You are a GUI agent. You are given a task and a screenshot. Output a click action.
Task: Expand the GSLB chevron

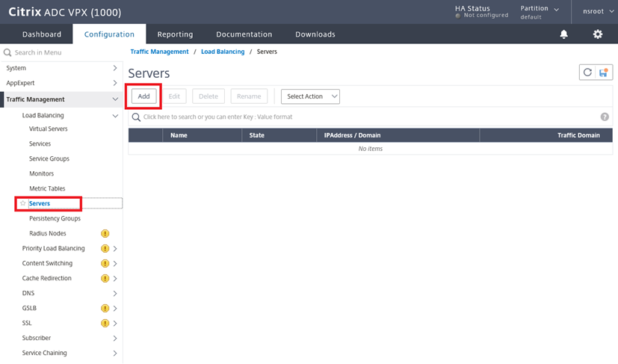point(115,309)
